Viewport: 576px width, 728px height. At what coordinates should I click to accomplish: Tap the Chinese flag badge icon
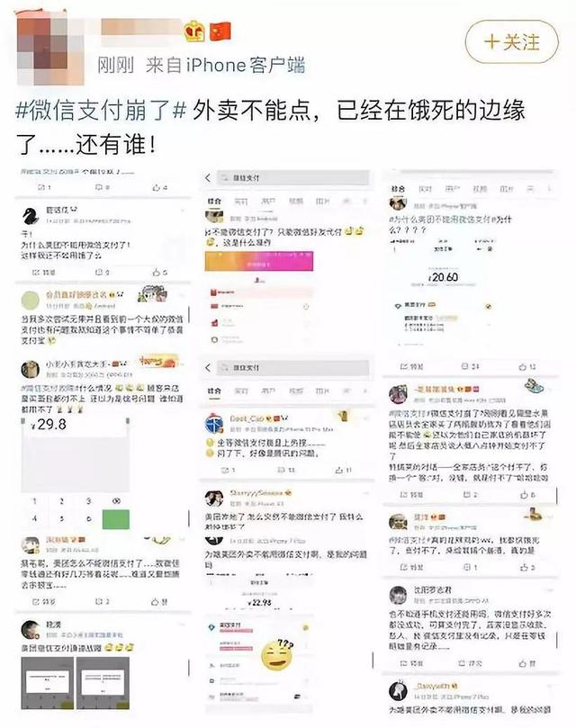click(220, 31)
